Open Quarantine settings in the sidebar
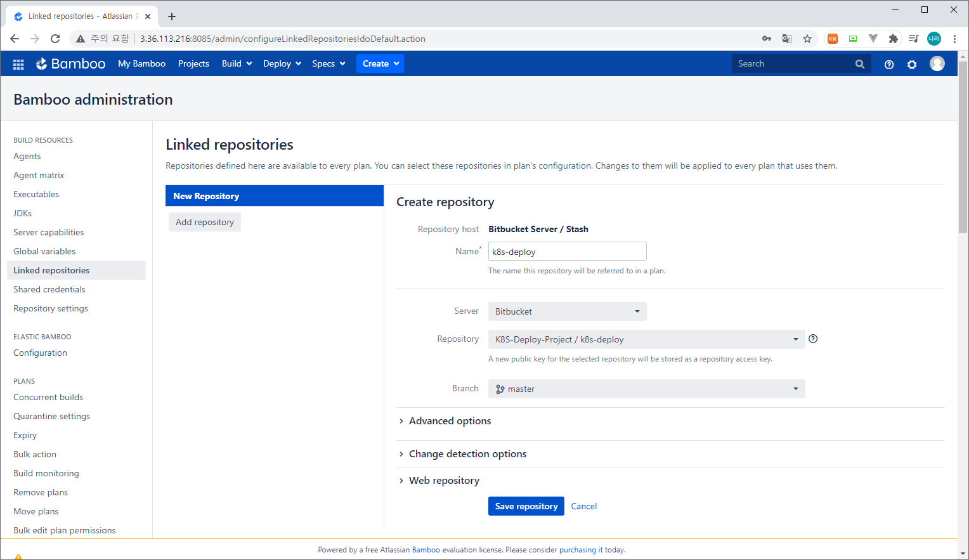Screen dimensions: 969x560 click(52, 416)
